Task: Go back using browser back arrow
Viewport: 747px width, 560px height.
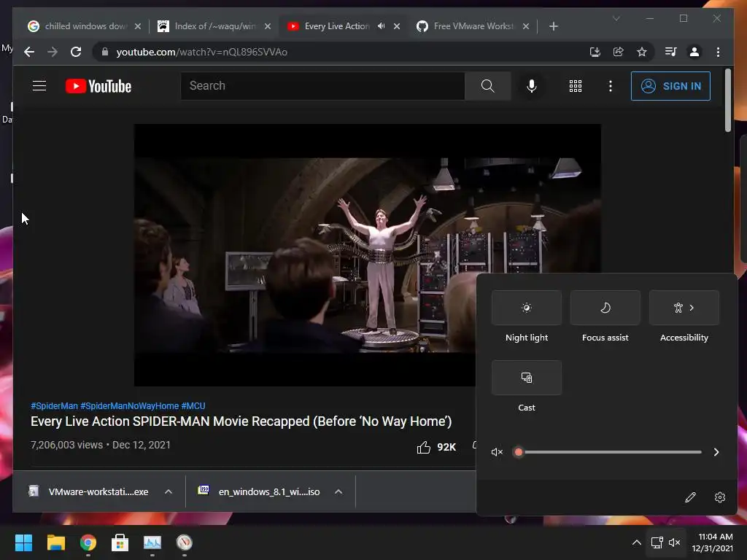Action: click(x=29, y=52)
